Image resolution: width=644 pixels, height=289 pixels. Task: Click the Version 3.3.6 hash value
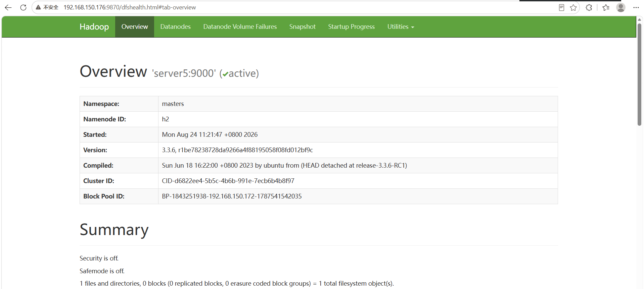tap(237, 150)
